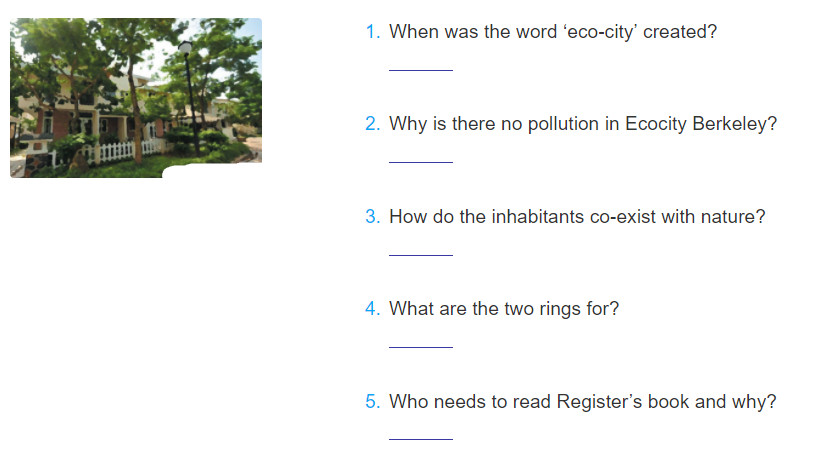Click the answer blank under question 2

(x=420, y=162)
